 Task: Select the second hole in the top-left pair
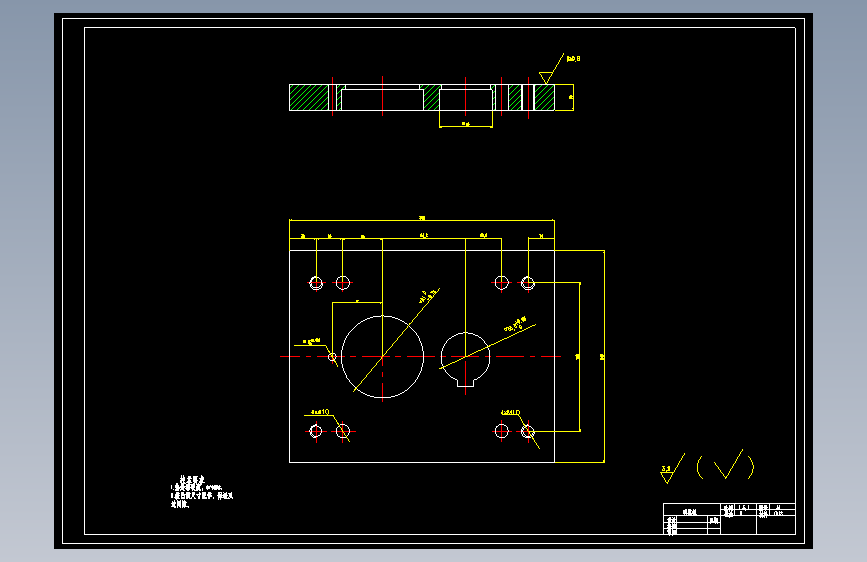click(x=343, y=283)
